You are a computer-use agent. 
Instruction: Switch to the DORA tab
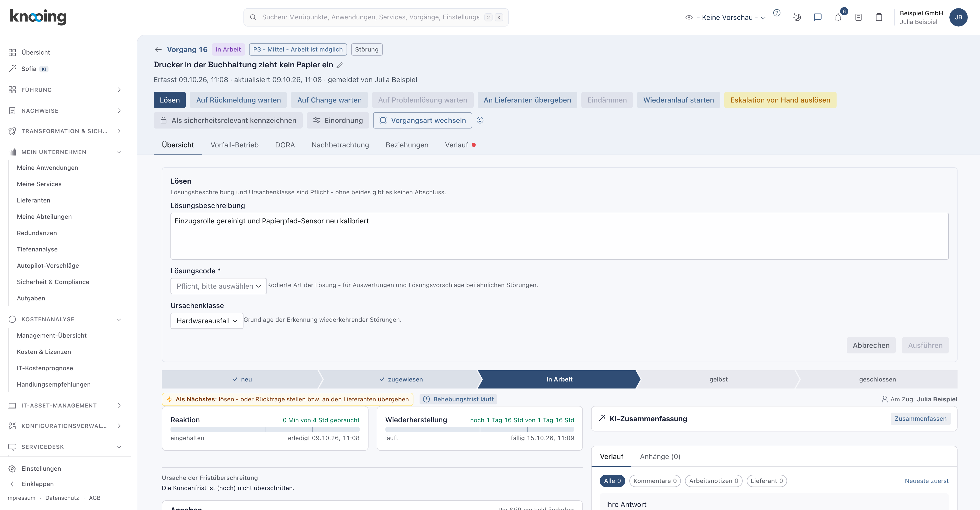point(285,145)
